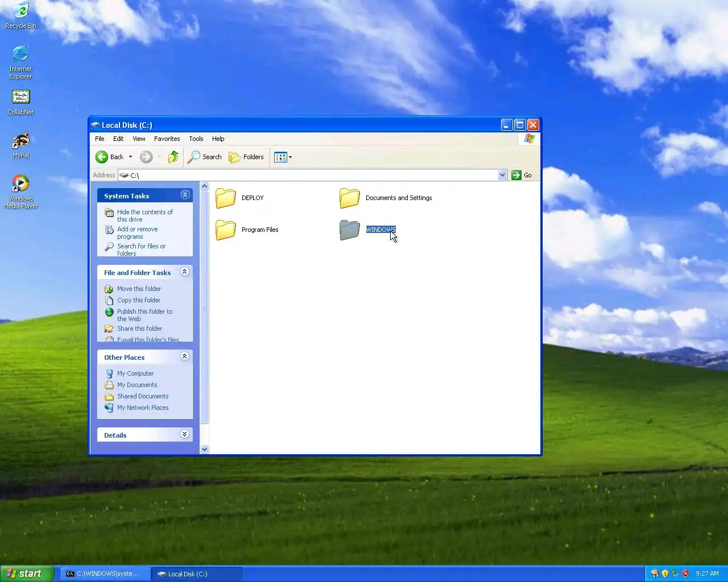Viewport: 728px width, 582px height.
Task: Open the Address bar dropdown list
Action: pos(502,175)
